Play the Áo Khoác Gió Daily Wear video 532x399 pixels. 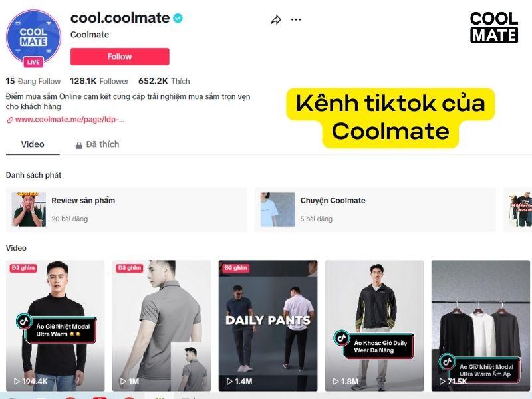coord(374,326)
